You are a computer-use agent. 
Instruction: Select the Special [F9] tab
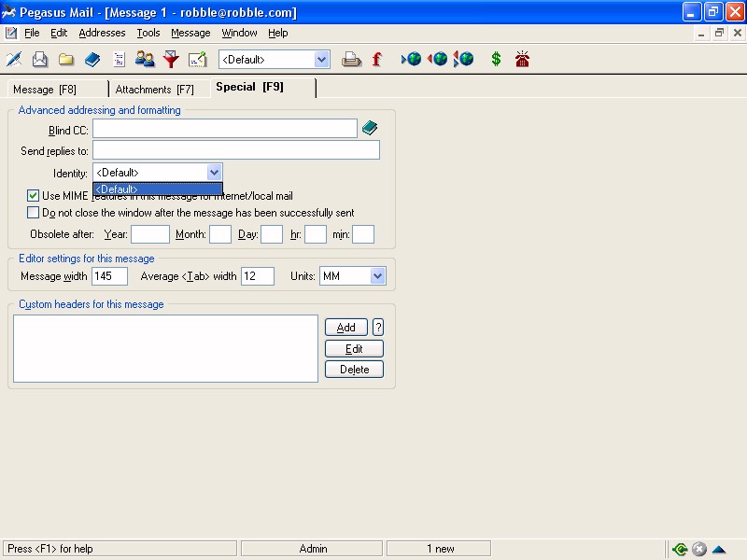point(263,88)
